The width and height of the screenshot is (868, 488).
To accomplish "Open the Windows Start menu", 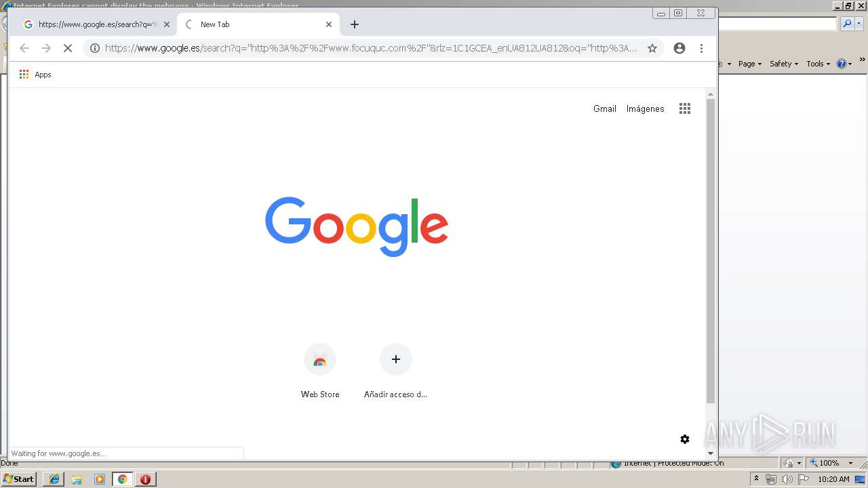I will (19, 479).
